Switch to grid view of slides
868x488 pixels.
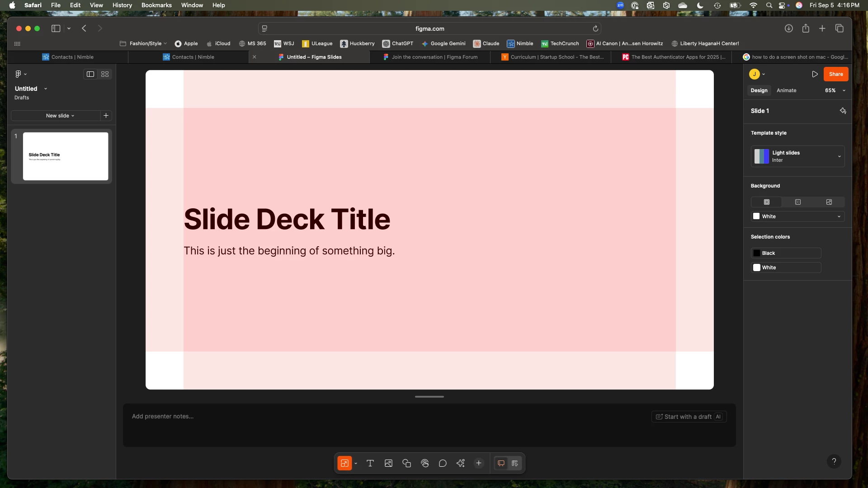click(x=105, y=74)
